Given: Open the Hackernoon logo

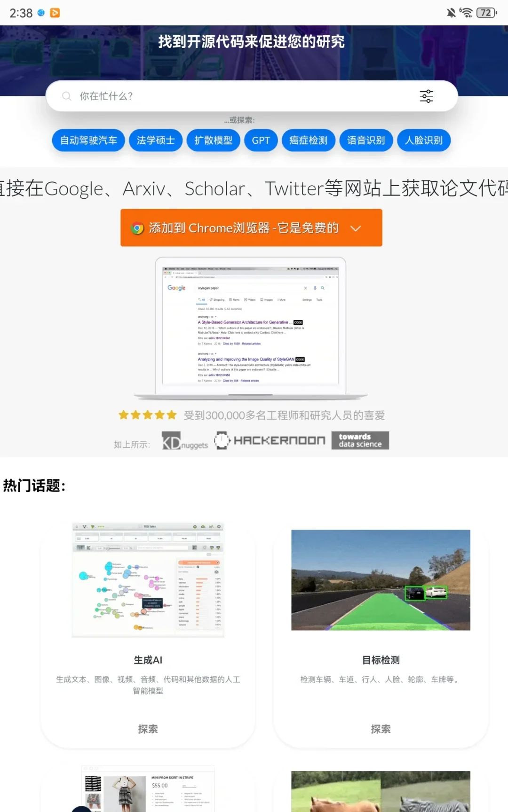Looking at the screenshot, I should pos(270,440).
